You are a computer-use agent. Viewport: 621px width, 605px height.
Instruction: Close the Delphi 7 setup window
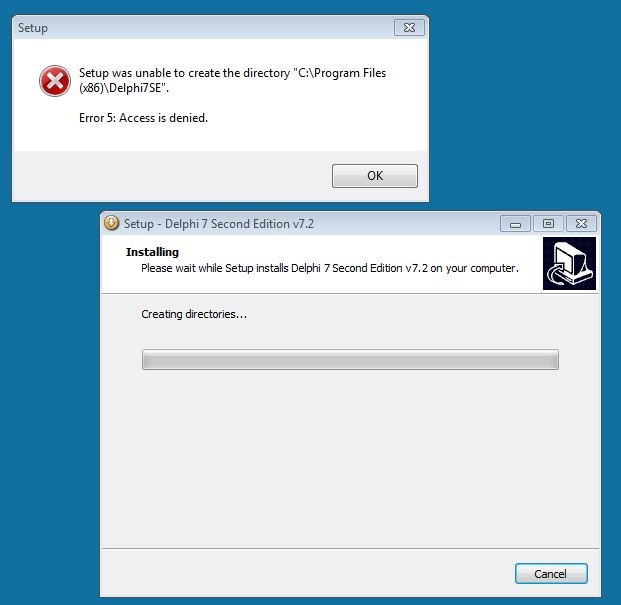pos(581,224)
